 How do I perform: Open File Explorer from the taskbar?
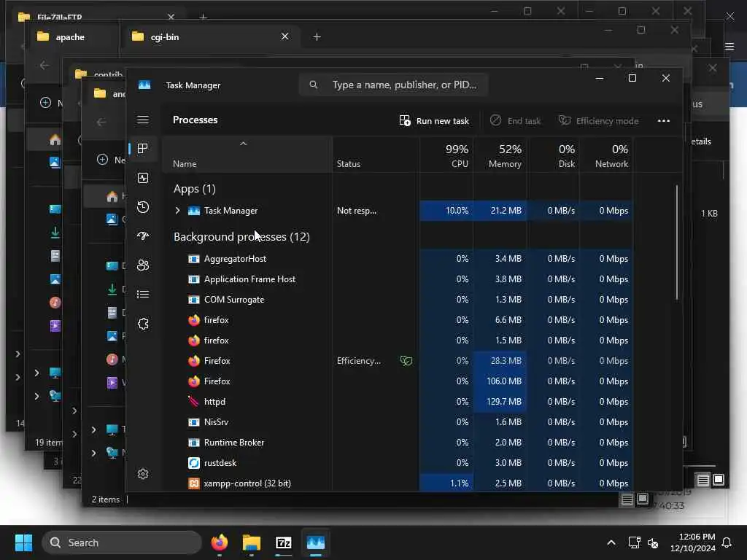(x=252, y=542)
